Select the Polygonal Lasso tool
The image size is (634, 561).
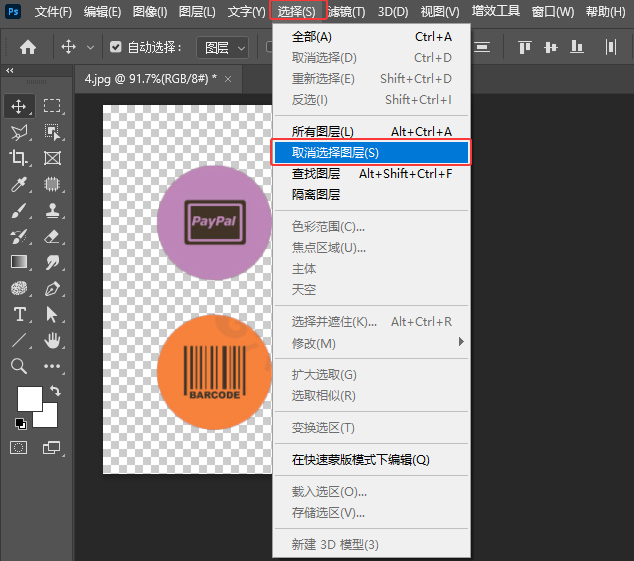pyautogui.click(x=19, y=132)
